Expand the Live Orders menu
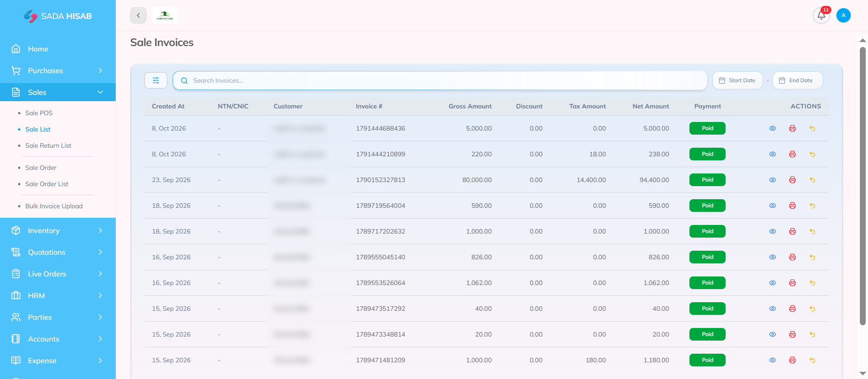 [58, 274]
